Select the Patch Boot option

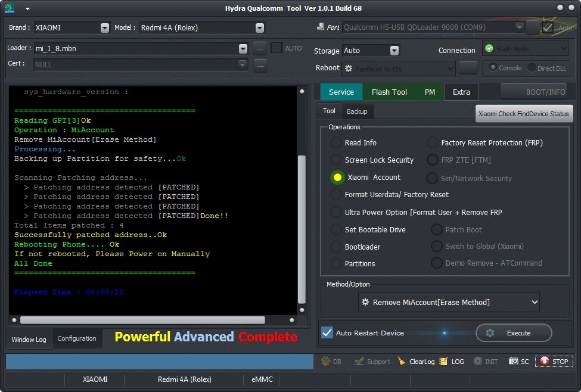[x=436, y=230]
